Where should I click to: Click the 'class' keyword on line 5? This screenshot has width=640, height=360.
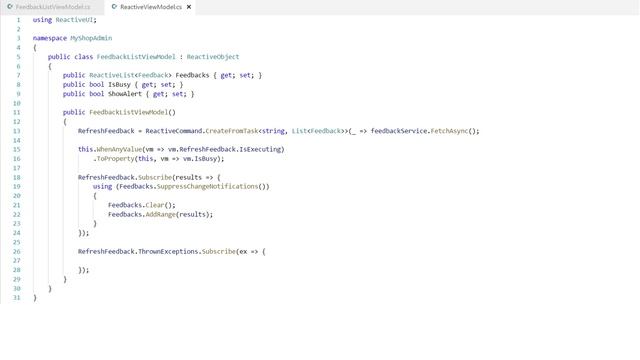point(83,57)
